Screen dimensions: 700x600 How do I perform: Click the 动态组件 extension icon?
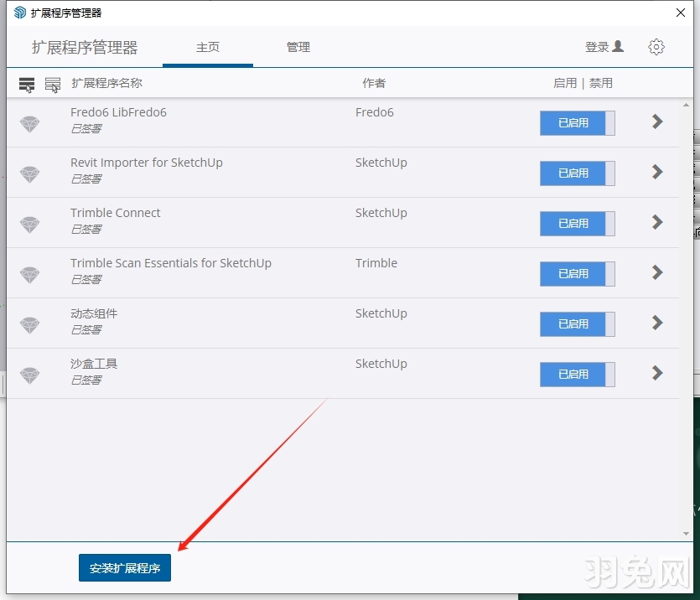pyautogui.click(x=30, y=323)
